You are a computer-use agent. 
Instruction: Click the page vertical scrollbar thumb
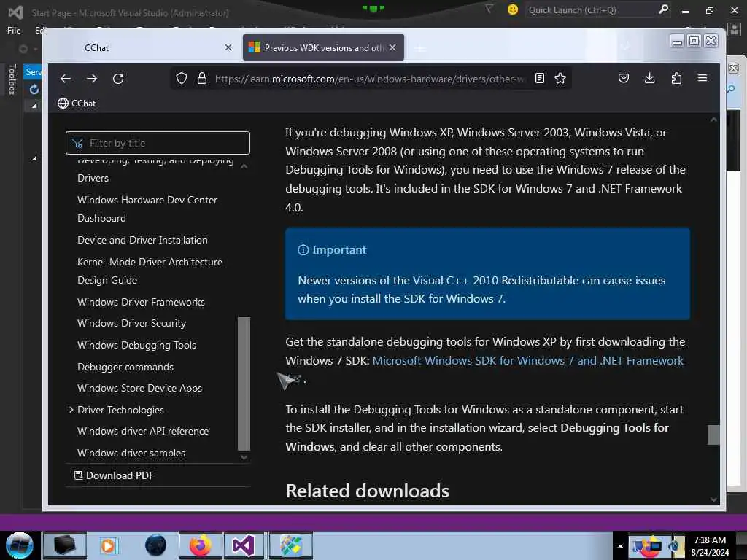[x=713, y=435]
